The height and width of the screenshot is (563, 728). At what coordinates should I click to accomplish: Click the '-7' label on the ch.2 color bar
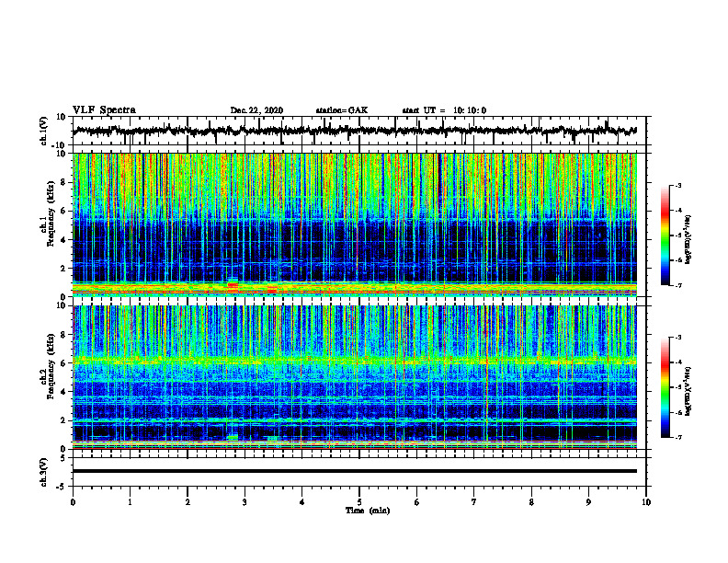[678, 437]
